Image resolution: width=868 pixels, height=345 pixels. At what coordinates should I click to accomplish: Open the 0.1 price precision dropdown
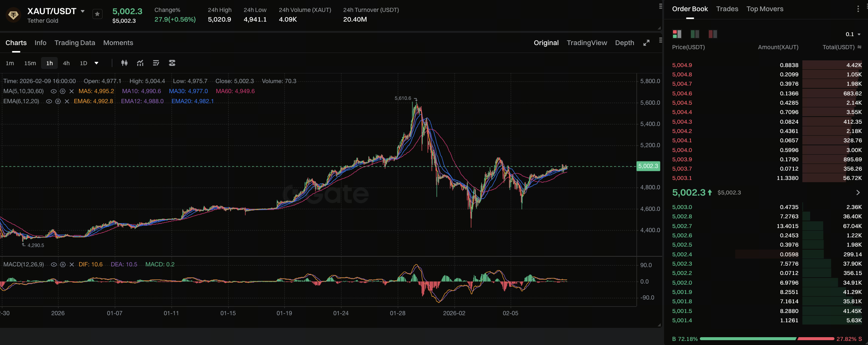pyautogui.click(x=852, y=34)
